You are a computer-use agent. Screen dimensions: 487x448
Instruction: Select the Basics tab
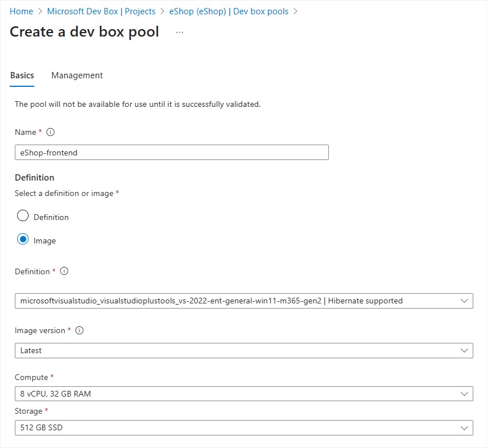(x=22, y=75)
